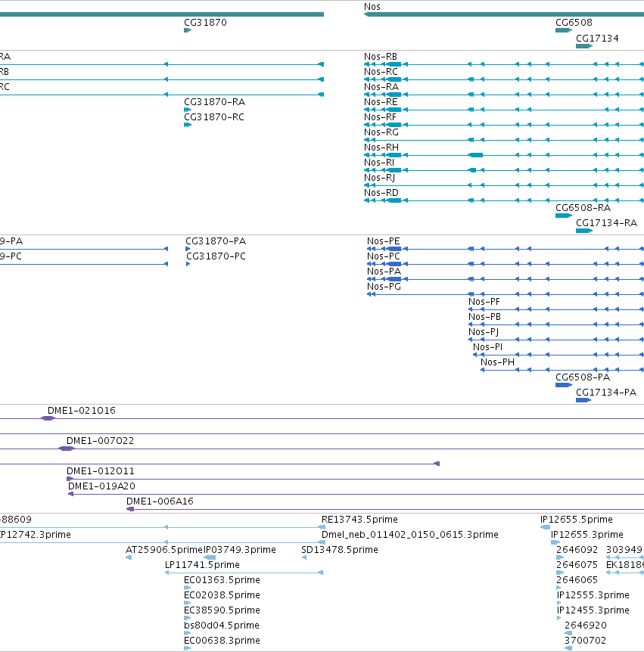644x652 pixels.
Task: Click the bs80d04.5prime label
Action: coord(221,626)
